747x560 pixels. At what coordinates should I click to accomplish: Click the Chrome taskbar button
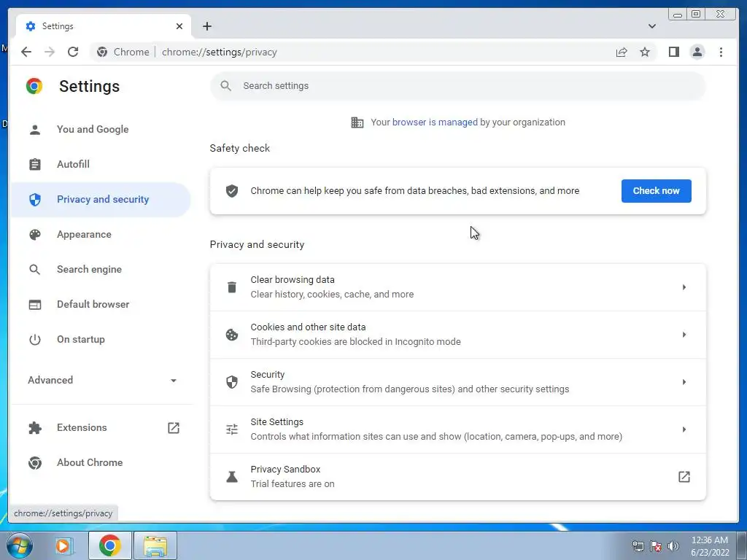(109, 545)
